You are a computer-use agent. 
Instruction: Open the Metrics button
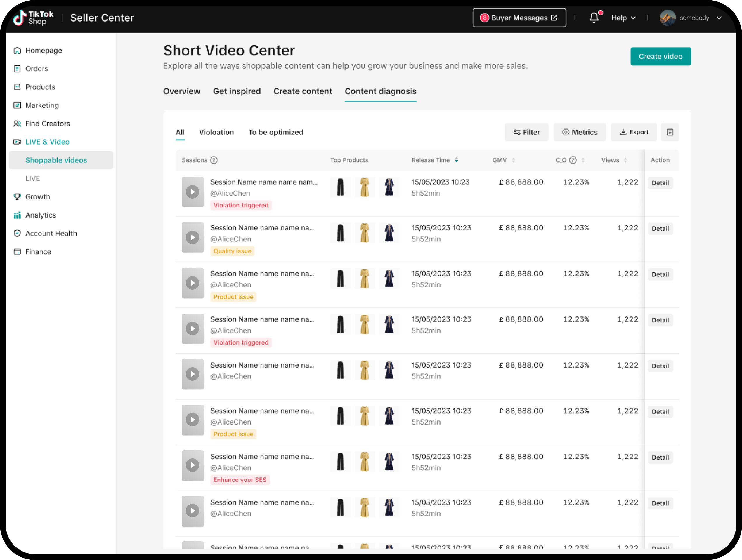tap(580, 132)
